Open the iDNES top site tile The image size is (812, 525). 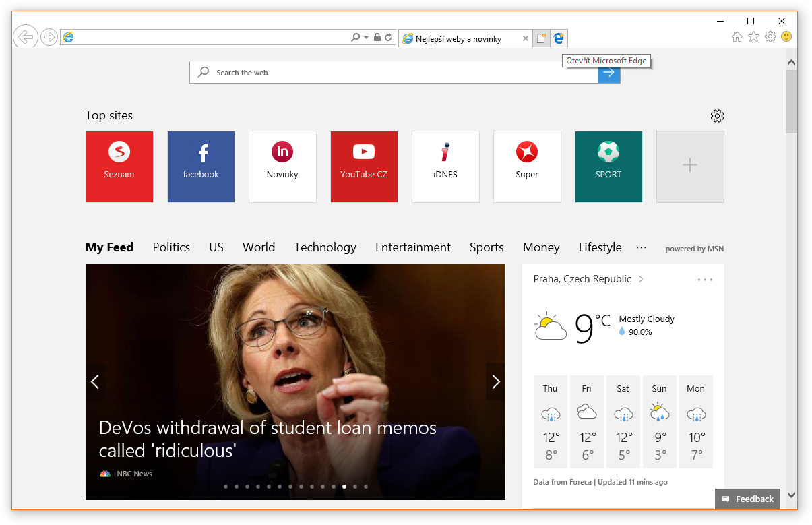coord(445,166)
